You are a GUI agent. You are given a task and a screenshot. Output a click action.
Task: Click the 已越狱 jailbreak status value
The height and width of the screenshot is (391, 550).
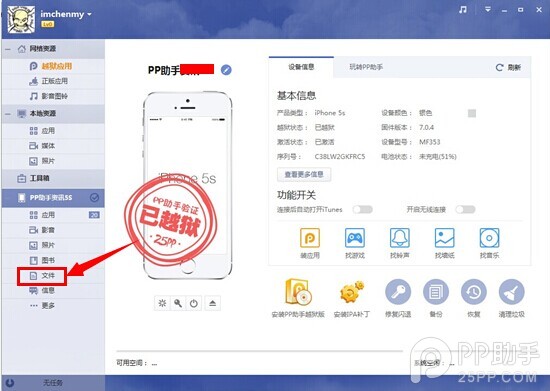click(324, 128)
